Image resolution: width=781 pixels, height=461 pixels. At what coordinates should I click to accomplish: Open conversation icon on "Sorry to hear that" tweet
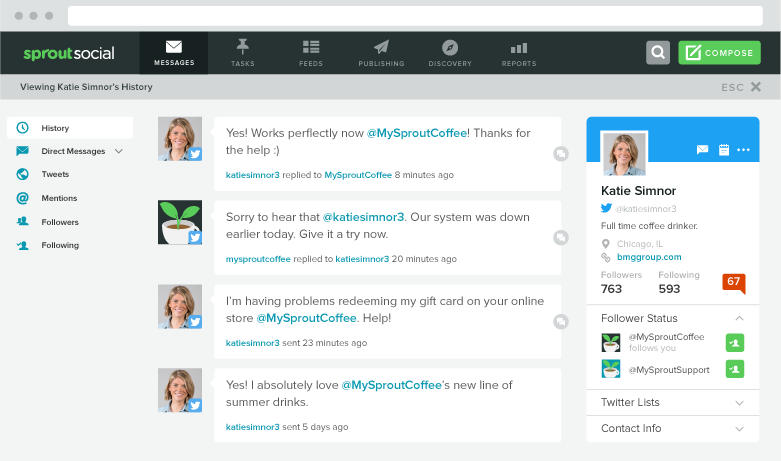tap(561, 237)
